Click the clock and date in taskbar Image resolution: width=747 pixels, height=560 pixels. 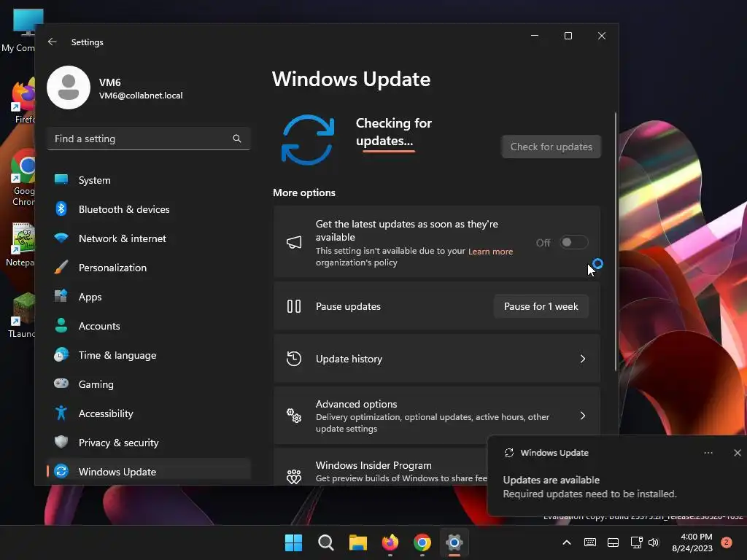point(692,542)
